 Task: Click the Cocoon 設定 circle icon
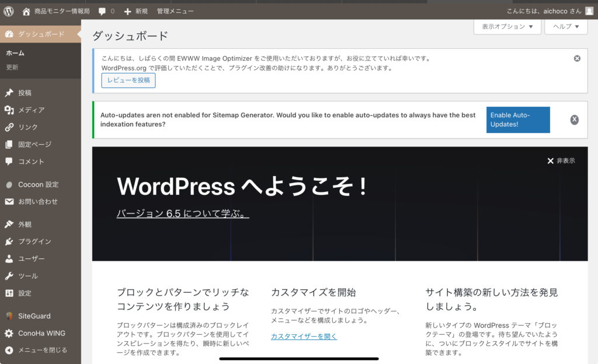(9, 185)
